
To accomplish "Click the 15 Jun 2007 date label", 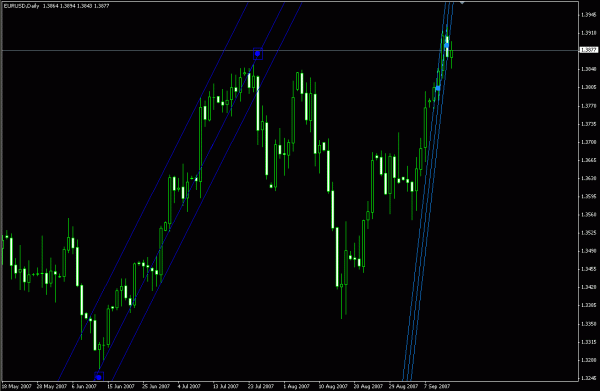I will click(x=121, y=386).
